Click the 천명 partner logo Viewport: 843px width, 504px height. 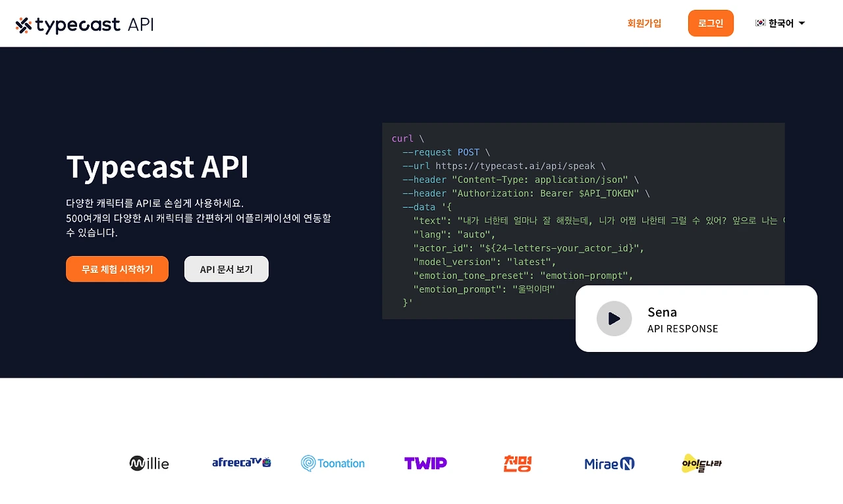click(517, 463)
